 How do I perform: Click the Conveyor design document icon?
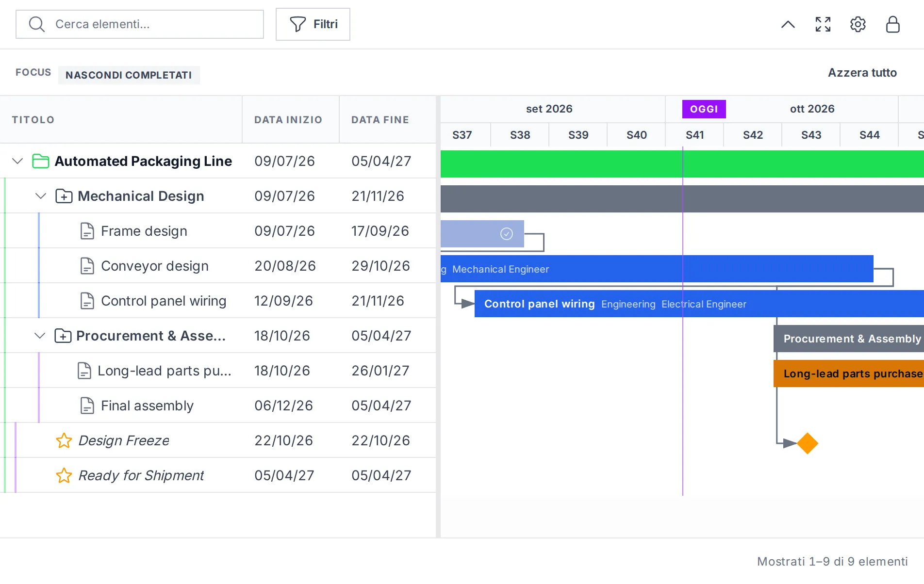(87, 266)
